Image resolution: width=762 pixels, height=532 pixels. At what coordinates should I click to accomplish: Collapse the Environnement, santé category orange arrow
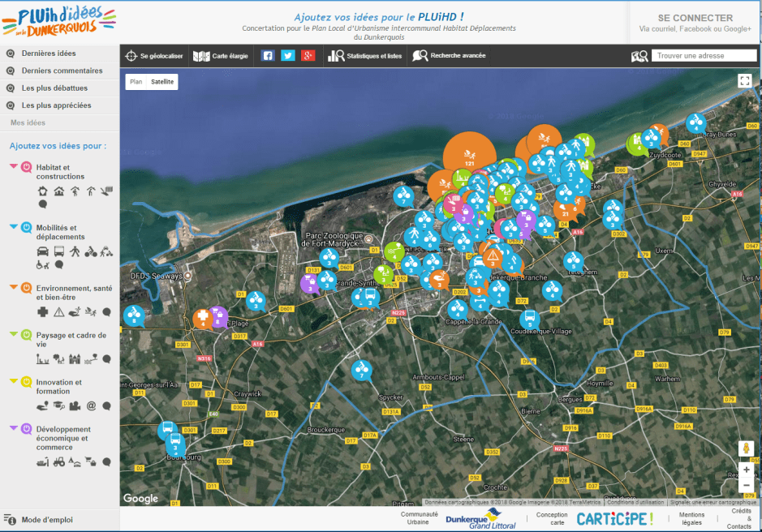(x=14, y=287)
